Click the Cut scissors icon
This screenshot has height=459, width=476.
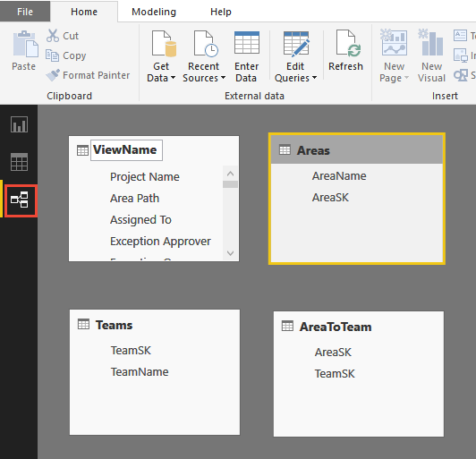(53, 36)
